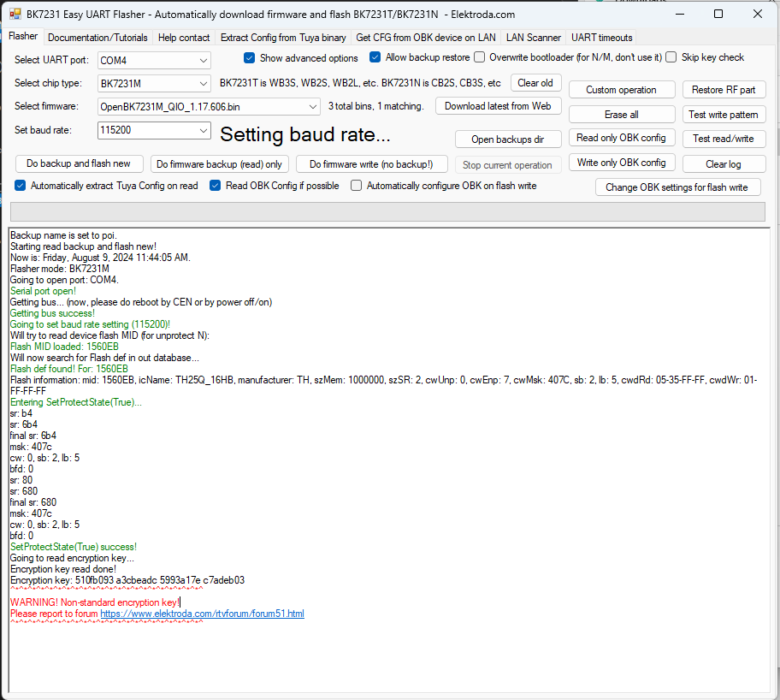Click the 'Flasher mode: BK7231M' log line
Screen dimensions: 780x700
click(60, 269)
